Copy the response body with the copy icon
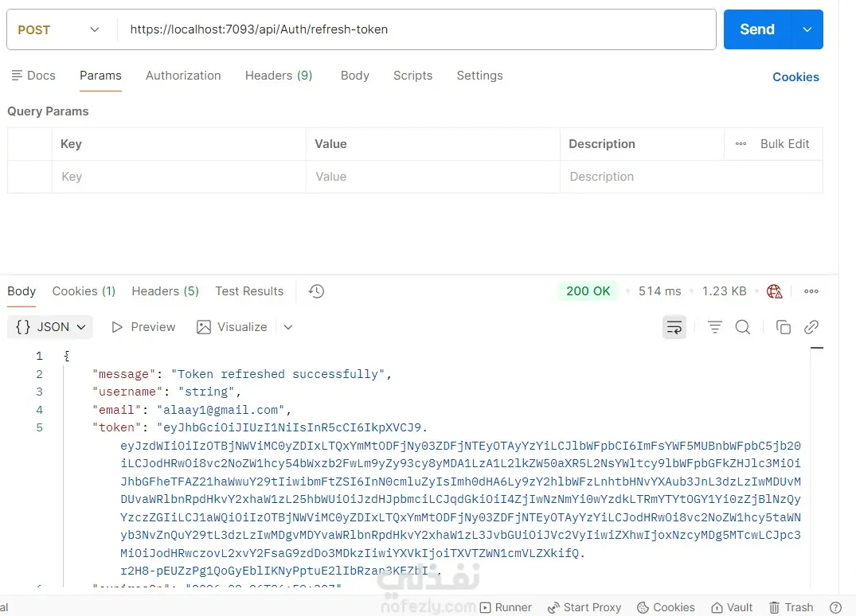The image size is (856, 616). pyautogui.click(x=784, y=327)
